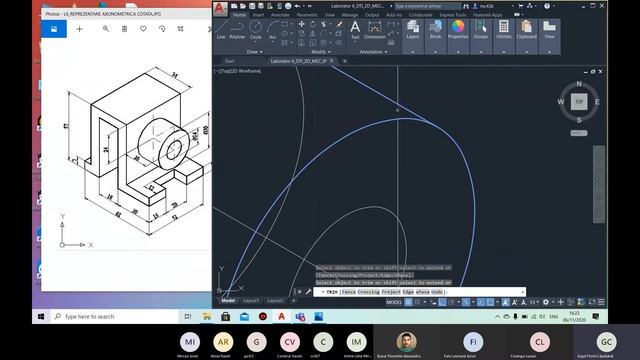The width and height of the screenshot is (640, 360).
Task: Click the Copy tool in Modify
Action: tap(301, 33)
